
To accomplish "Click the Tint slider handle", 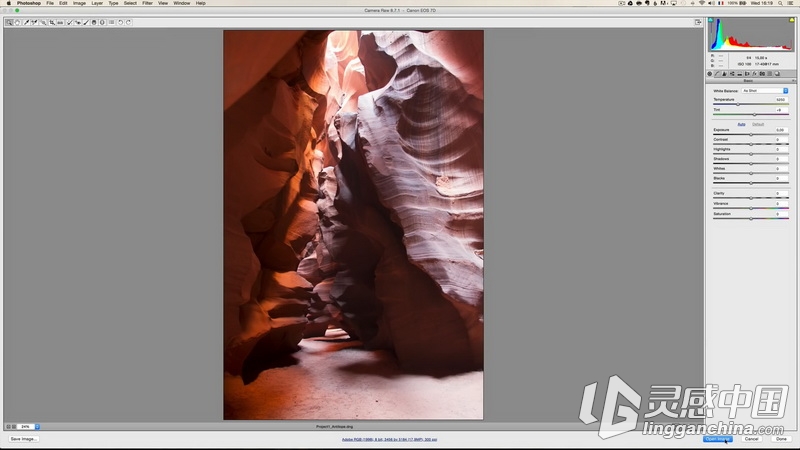I will click(755, 114).
